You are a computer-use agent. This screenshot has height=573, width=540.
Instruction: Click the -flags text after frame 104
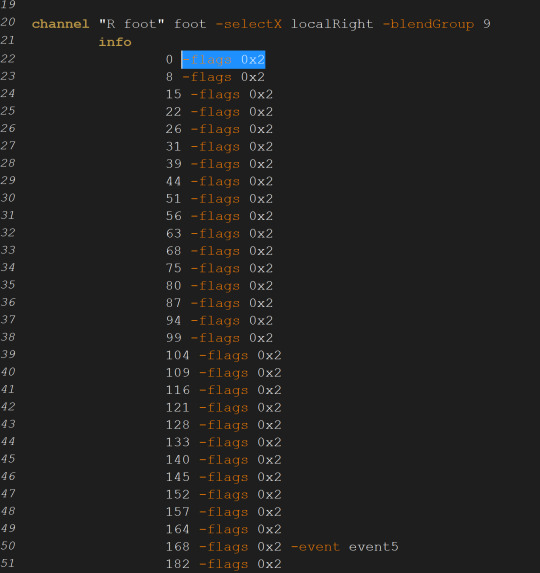[224, 355]
